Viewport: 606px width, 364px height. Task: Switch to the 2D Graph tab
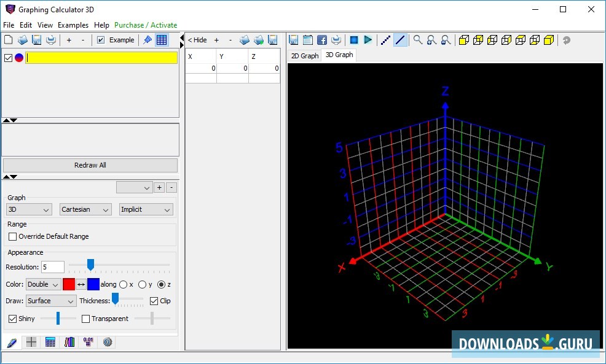pyautogui.click(x=304, y=55)
